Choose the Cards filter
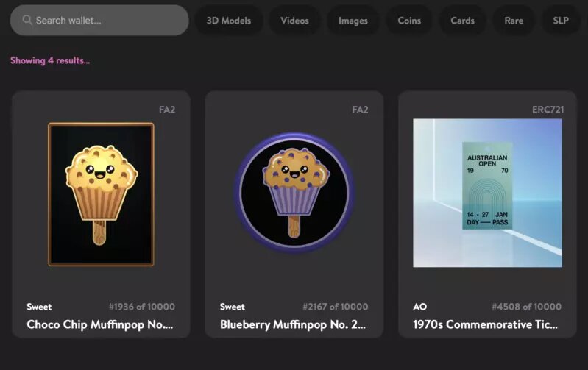588x370 pixels. pos(462,21)
